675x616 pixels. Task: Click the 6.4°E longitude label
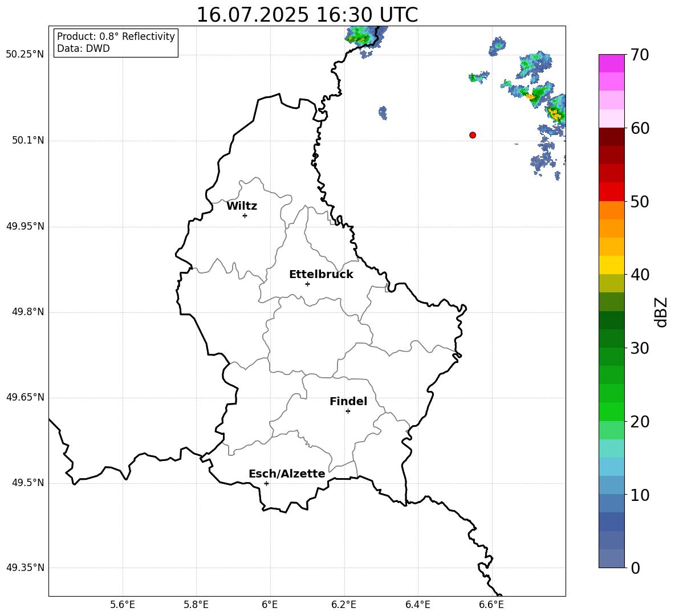tap(417, 605)
